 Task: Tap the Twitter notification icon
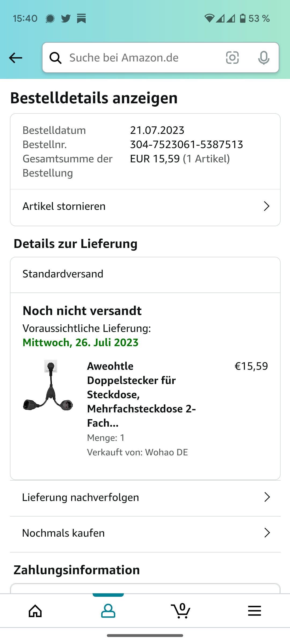coord(66,19)
